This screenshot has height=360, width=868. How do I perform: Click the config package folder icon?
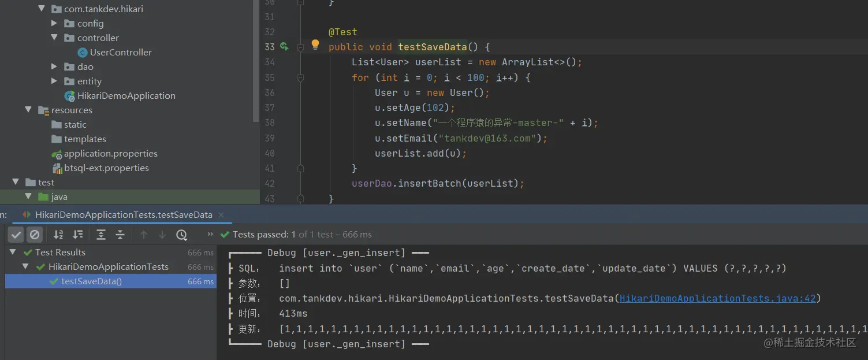coord(69,23)
